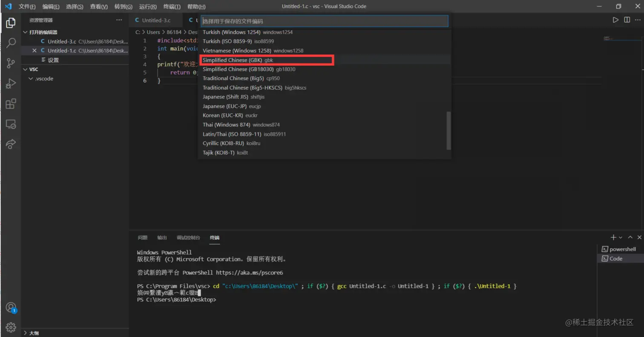
Task: Open explorer panel more actions ellipsis
Action: point(119,20)
